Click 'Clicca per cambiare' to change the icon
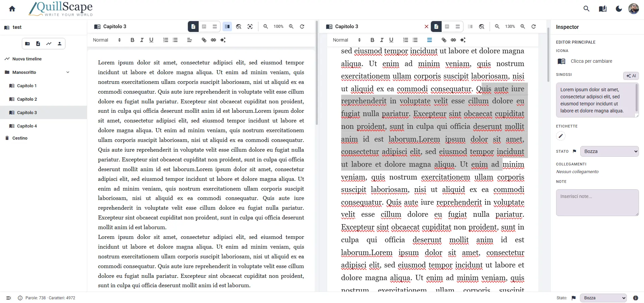Image resolution: width=644 pixels, height=303 pixels. point(591,61)
